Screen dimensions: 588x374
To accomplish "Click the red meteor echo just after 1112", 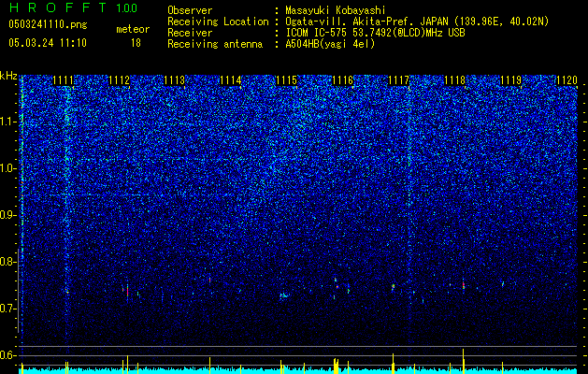I will [127, 291].
